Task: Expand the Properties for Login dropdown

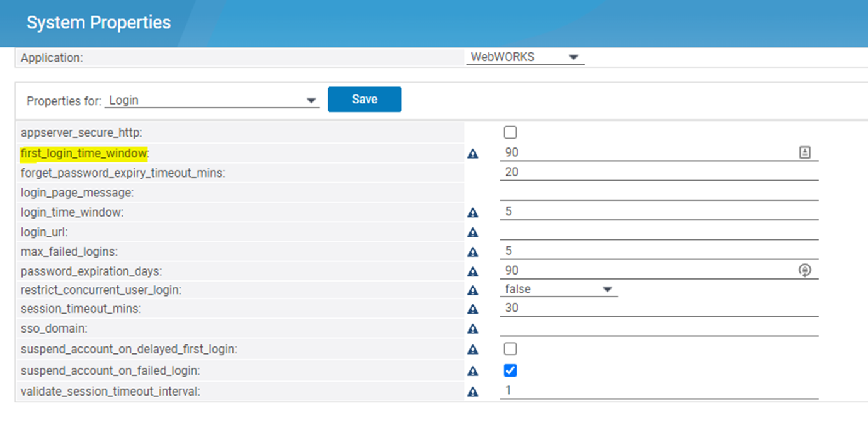Action: coord(212,100)
